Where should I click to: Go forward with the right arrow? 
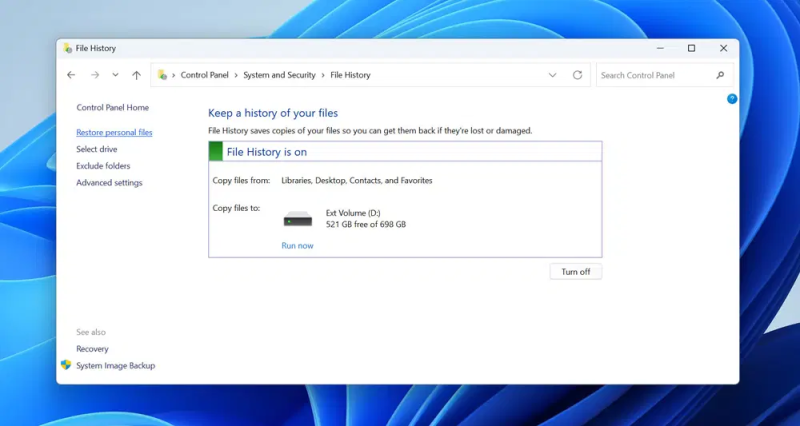tap(95, 75)
